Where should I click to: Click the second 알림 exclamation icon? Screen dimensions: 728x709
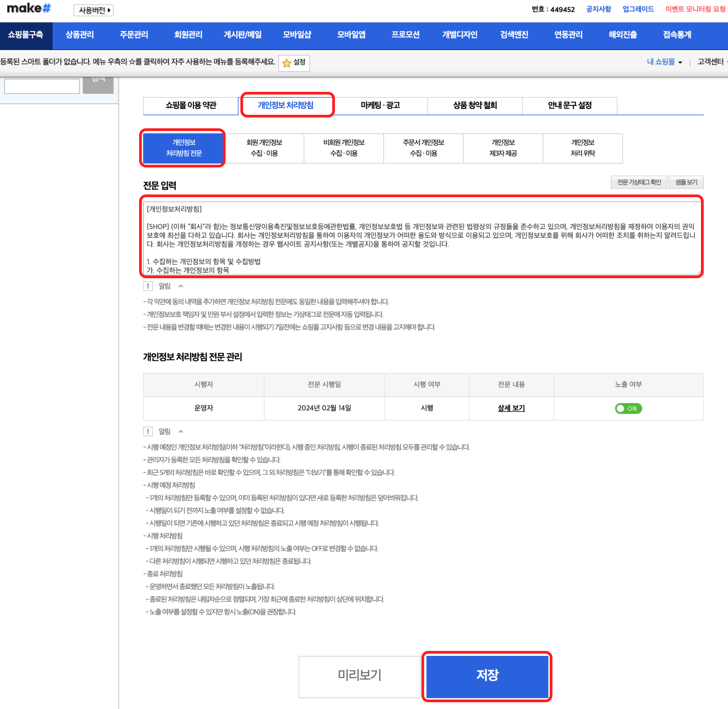click(x=148, y=431)
